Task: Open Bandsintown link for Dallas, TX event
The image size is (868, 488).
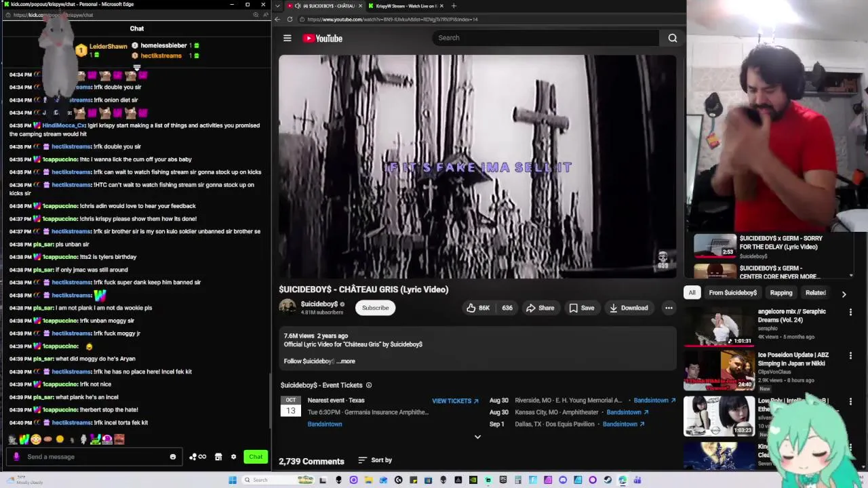Action: 623,424
